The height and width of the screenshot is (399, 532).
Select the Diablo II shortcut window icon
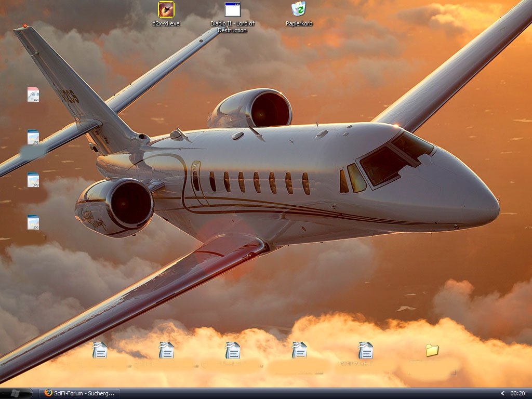point(232,9)
